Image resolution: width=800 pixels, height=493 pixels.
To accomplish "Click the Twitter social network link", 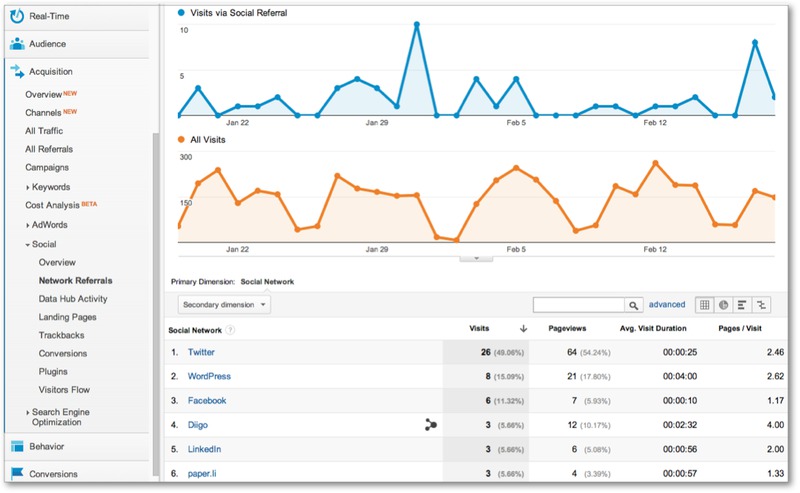I will point(201,353).
